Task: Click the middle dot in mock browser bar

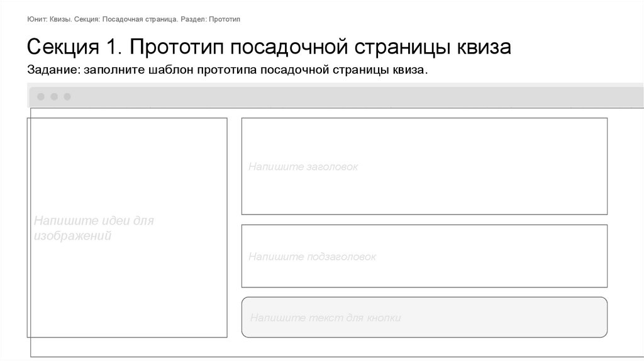Action: (54, 97)
